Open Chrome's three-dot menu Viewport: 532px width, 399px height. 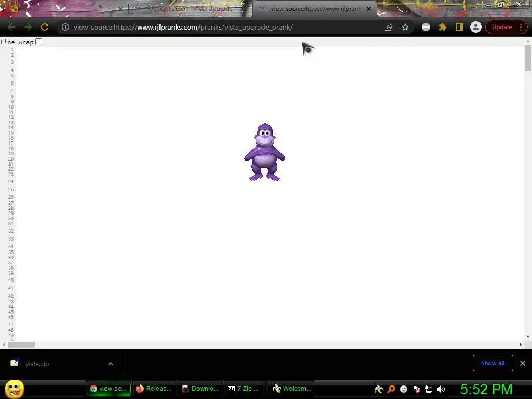point(521,27)
